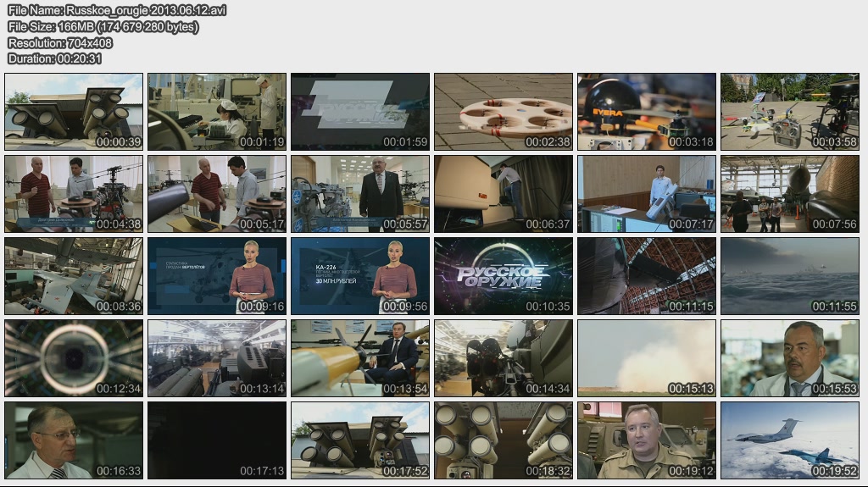Click the File Name Russkoe_orugie text
This screenshot has height=487, width=868.
(x=116, y=10)
